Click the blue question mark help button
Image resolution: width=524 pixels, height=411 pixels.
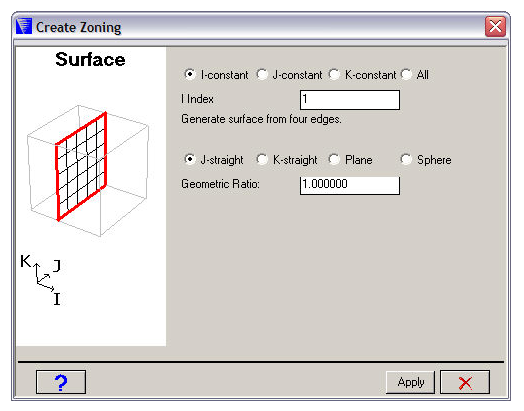pyautogui.click(x=61, y=382)
